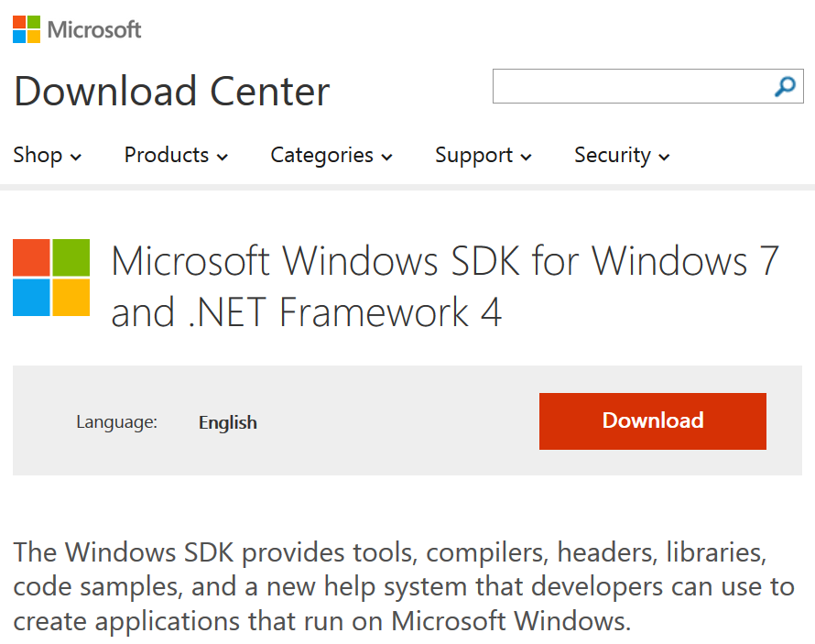Click the Microsoft wordmark text in header

[x=94, y=29]
